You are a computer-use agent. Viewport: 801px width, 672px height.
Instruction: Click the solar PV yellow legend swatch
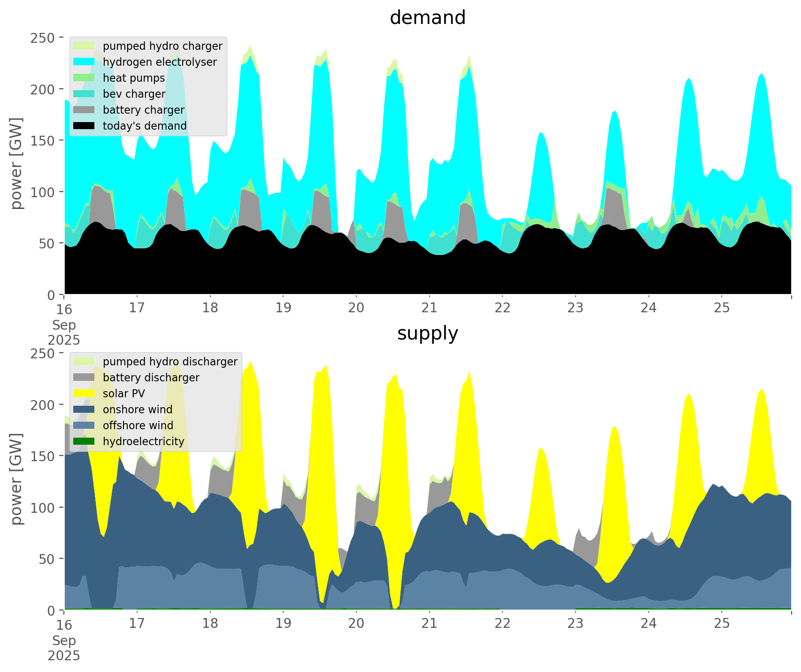tap(85, 394)
